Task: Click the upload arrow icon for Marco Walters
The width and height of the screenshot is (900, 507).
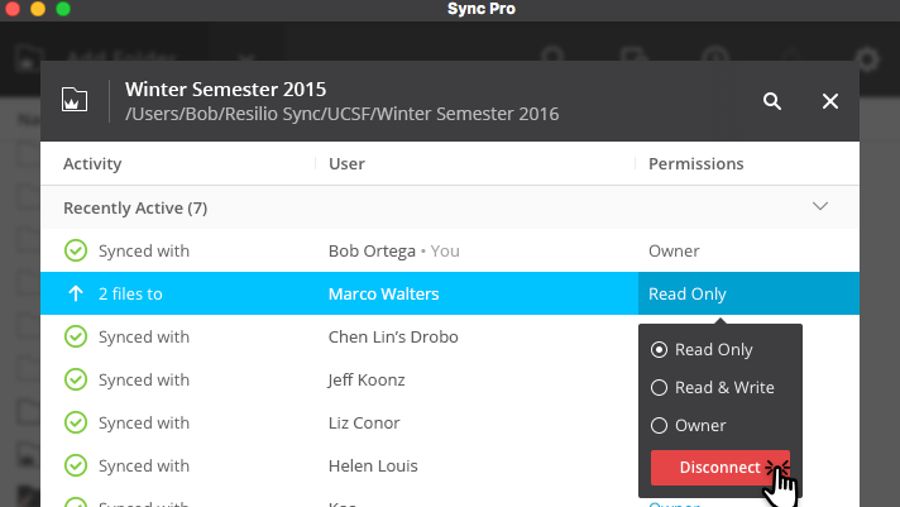Action: [x=75, y=294]
